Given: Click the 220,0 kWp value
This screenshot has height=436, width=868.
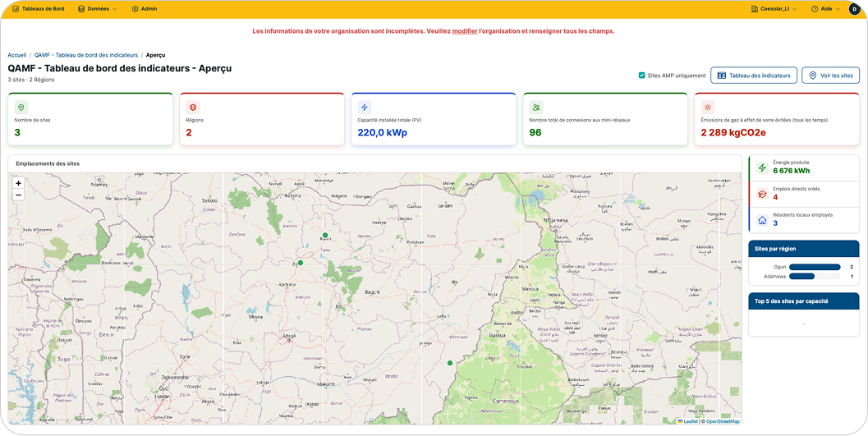Looking at the screenshot, I should point(383,133).
